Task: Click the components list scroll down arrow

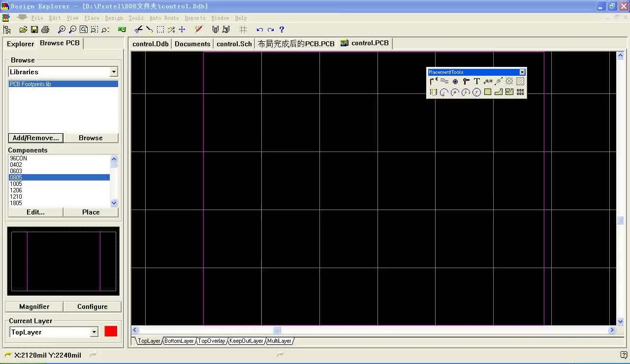Action: 114,203
